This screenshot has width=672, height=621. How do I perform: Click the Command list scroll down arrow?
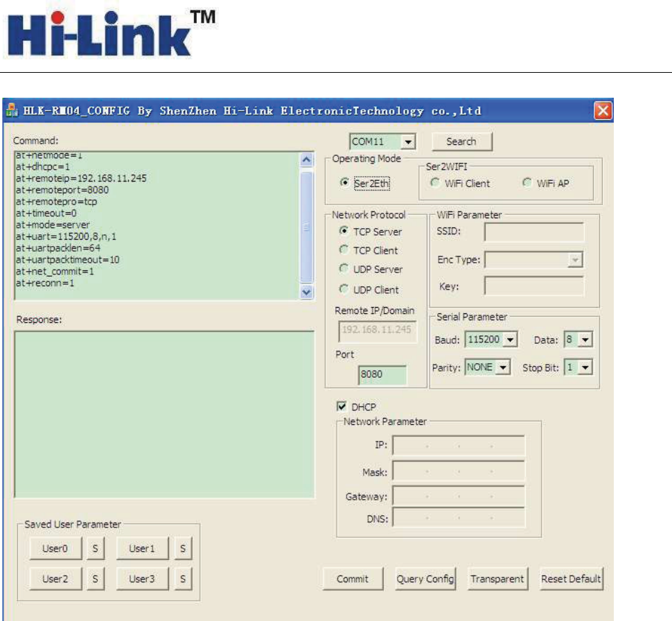click(x=306, y=292)
